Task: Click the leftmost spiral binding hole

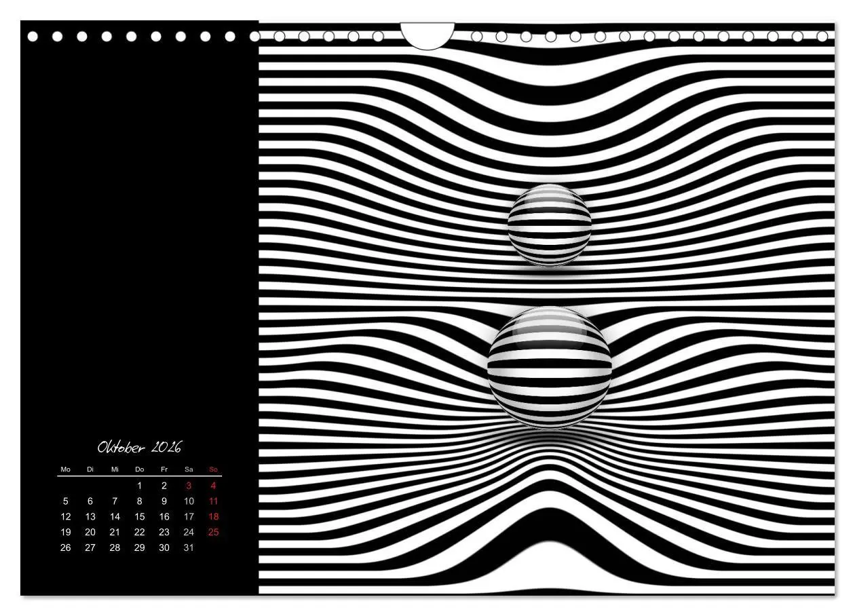Action: pos(33,37)
